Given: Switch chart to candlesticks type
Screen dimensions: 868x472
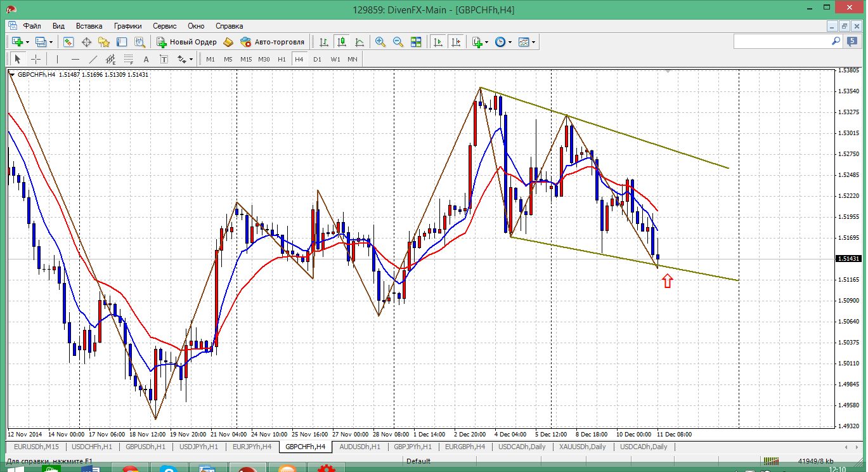Looking at the screenshot, I should 342,42.
